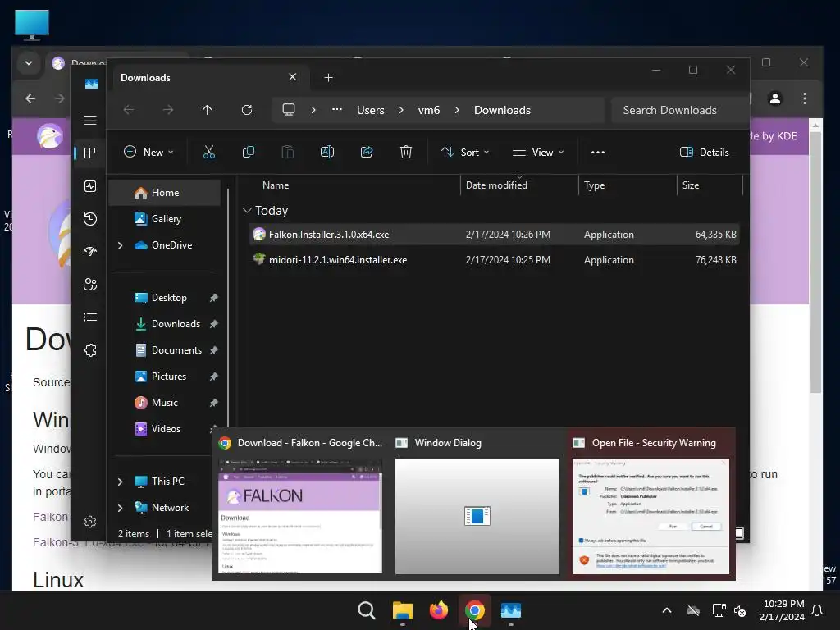Open See more options in Explorer toolbar

598,152
